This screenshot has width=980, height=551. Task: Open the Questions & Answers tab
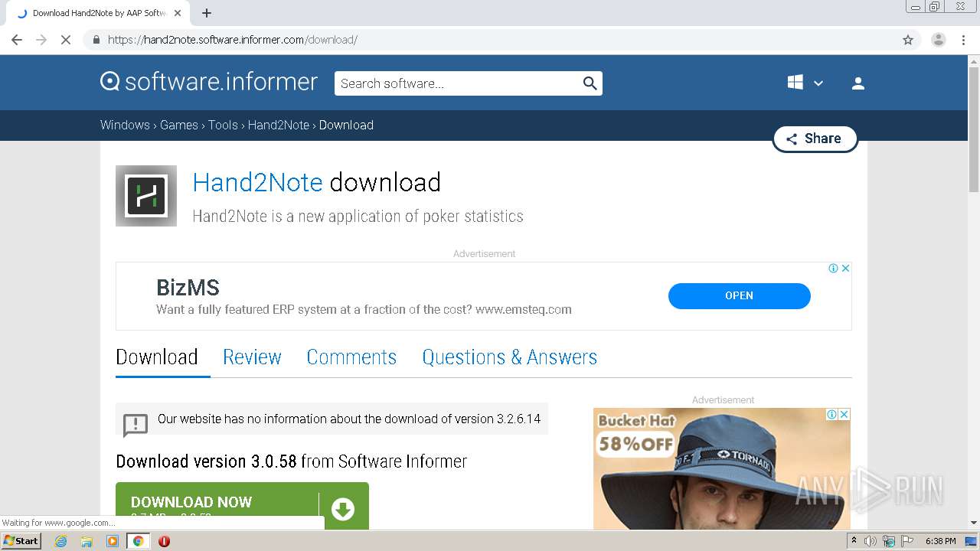point(509,357)
